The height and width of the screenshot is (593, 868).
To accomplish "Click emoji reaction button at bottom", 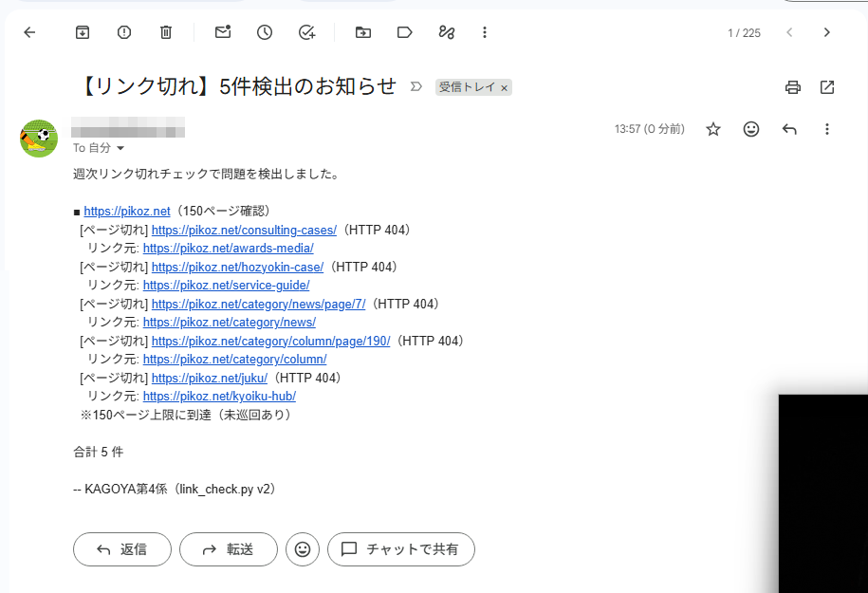I will (303, 549).
